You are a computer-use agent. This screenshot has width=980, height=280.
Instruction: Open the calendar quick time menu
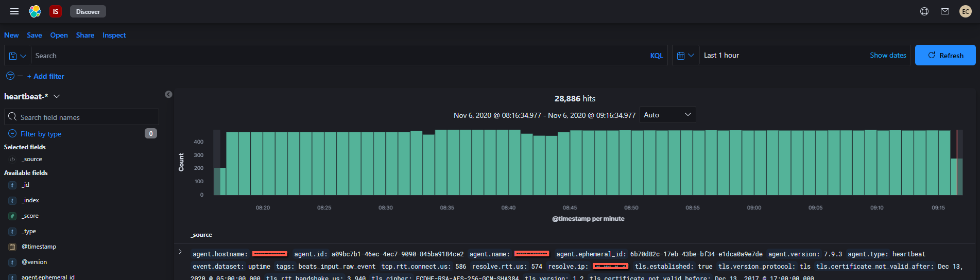[x=685, y=55]
